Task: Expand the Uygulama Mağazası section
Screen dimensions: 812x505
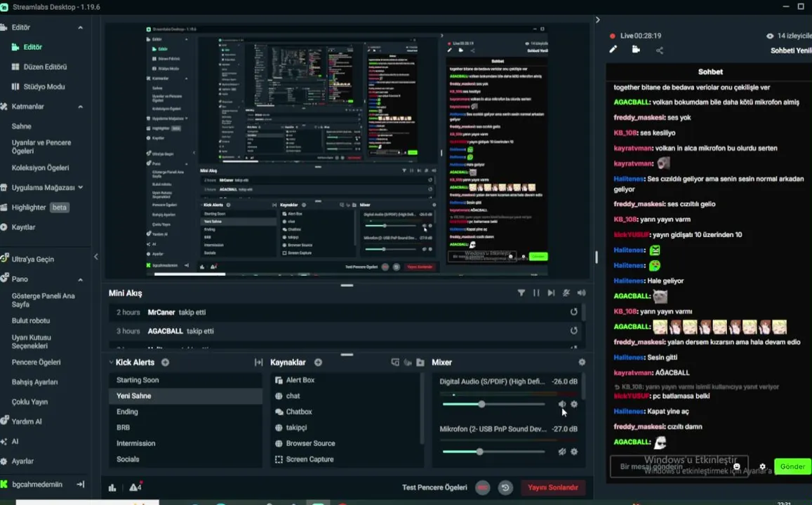Action: pos(80,187)
